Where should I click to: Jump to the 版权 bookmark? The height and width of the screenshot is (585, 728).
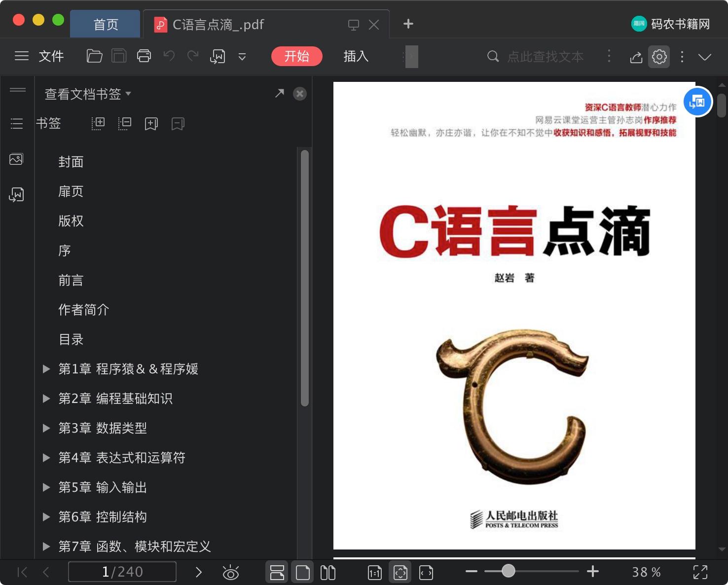71,221
